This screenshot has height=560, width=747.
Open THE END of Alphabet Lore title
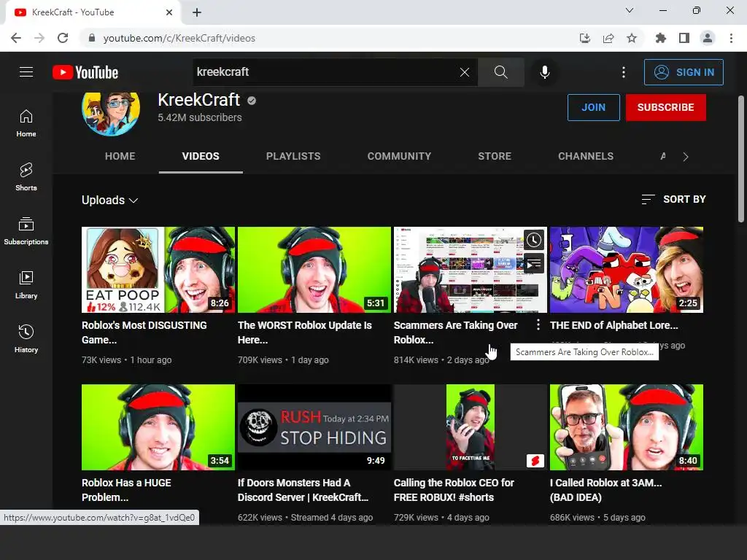614,325
